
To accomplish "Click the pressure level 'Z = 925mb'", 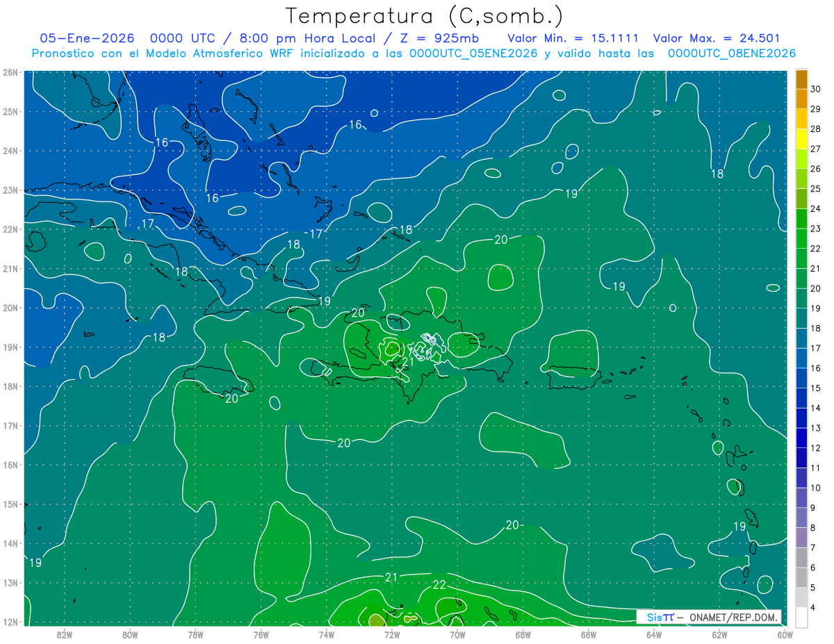I will 439,39.
